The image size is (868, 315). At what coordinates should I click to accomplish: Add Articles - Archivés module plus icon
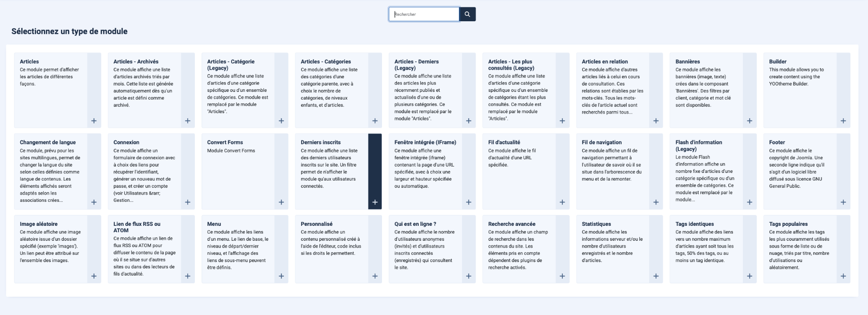188,121
